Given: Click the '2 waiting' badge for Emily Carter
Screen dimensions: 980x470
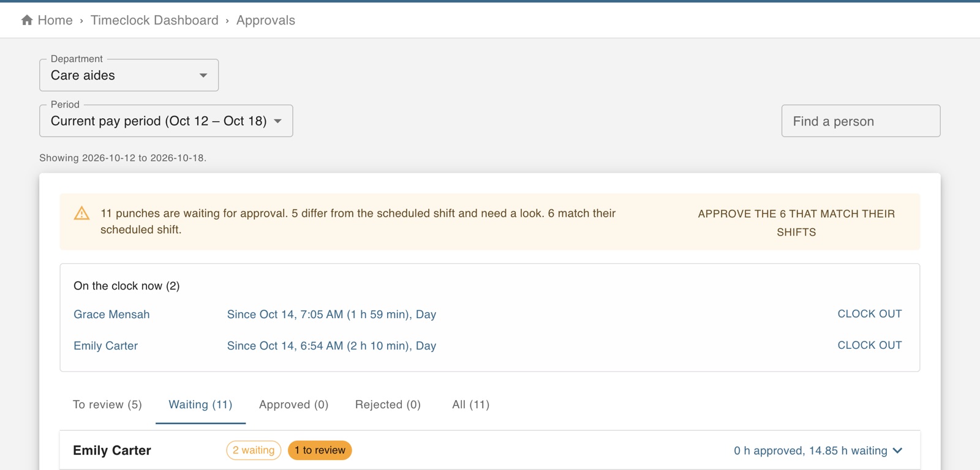Looking at the screenshot, I should (254, 450).
